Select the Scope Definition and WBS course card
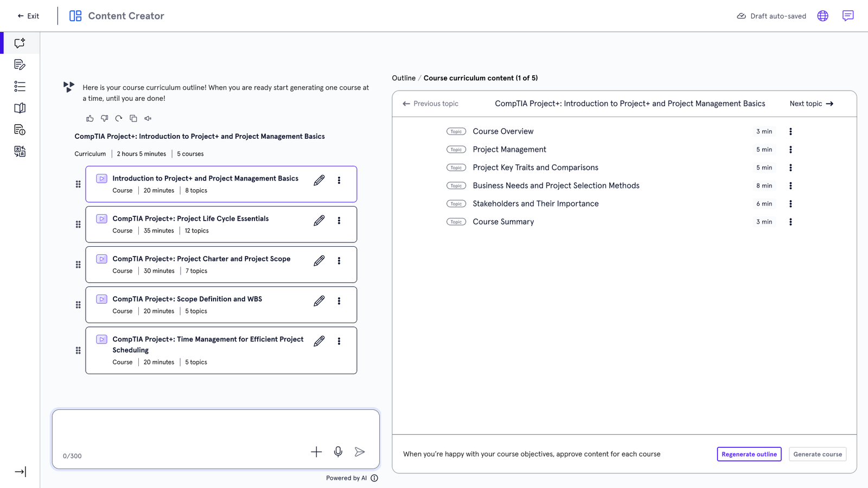 click(221, 305)
